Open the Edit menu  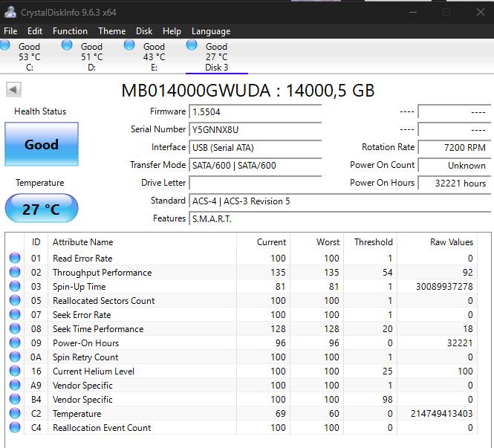pyautogui.click(x=35, y=31)
